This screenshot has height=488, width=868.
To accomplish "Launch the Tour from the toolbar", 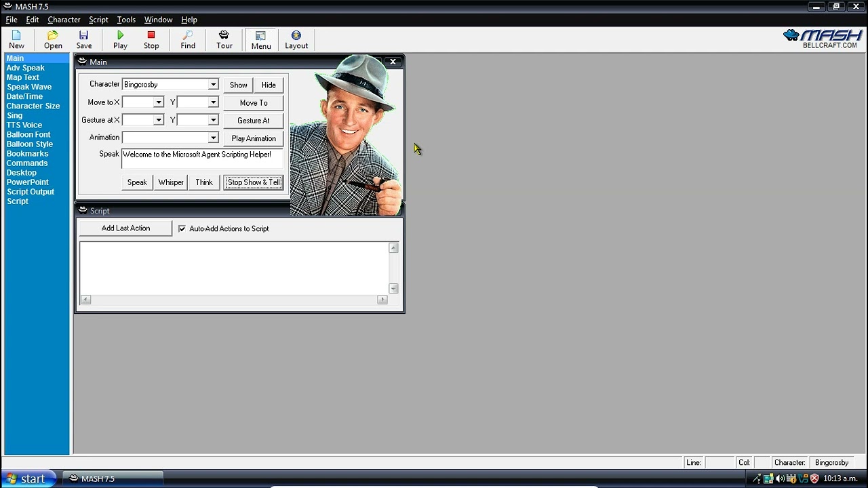I will click(224, 39).
